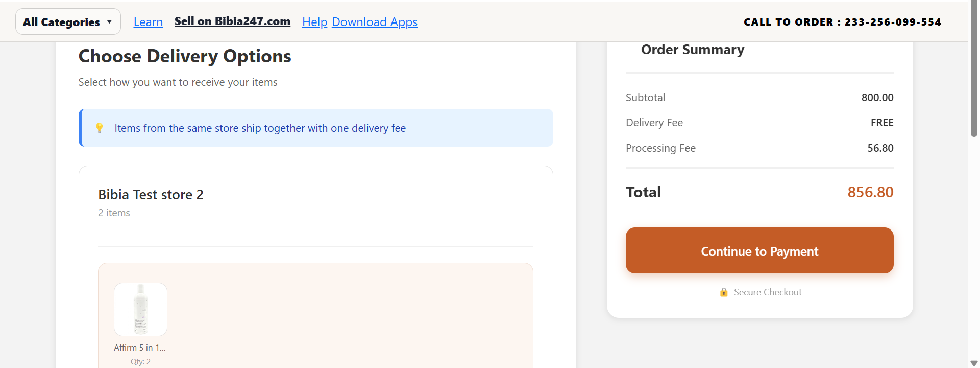The width and height of the screenshot is (980, 368).
Task: Open the All Categories dropdown
Action: point(67,21)
